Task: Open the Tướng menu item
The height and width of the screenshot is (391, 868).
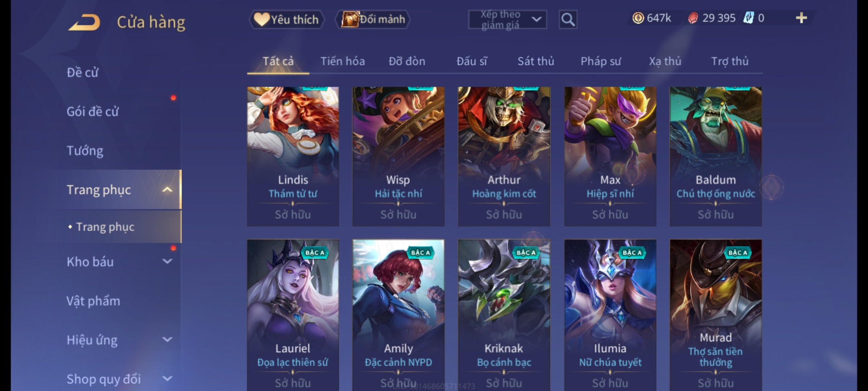Action: [x=85, y=150]
